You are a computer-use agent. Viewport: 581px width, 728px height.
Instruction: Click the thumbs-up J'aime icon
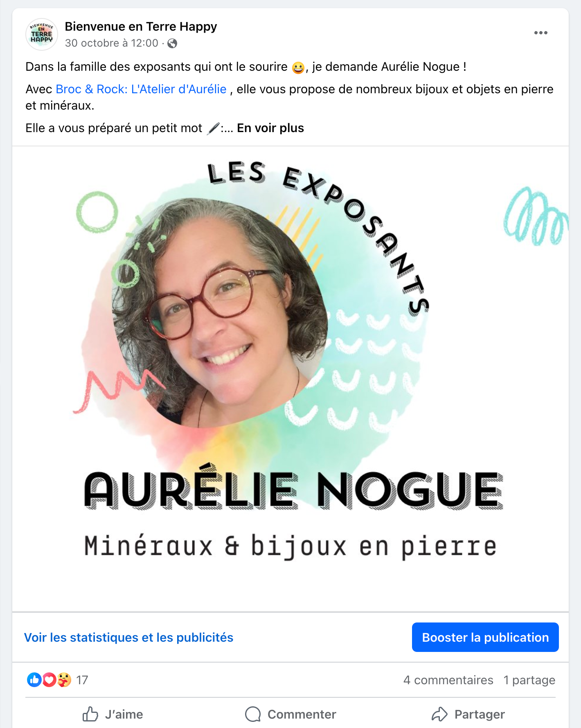coord(90,714)
